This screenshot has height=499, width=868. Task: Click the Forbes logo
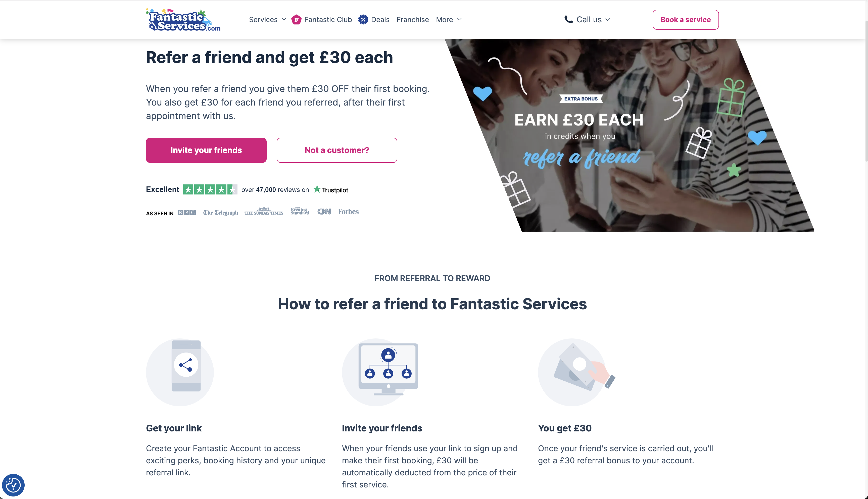[x=348, y=212]
